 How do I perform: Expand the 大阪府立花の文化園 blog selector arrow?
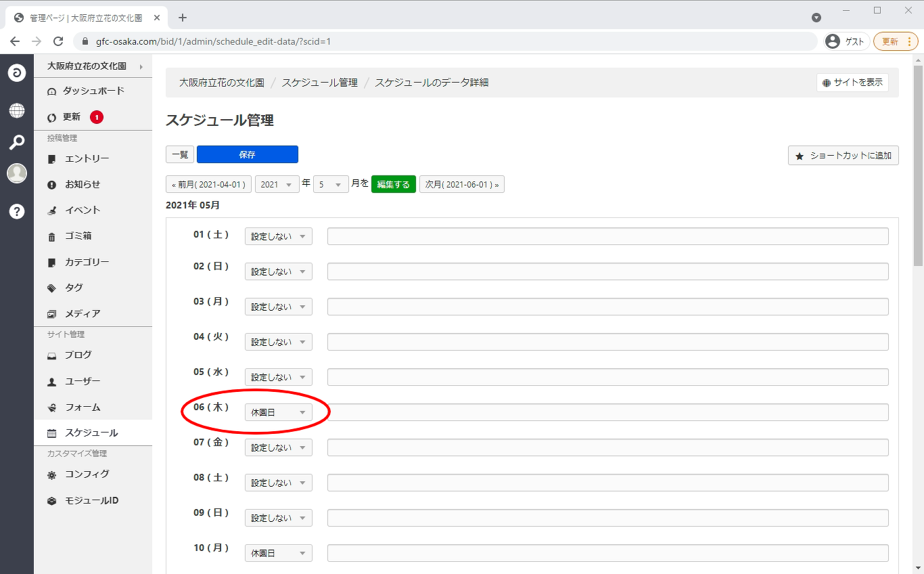point(141,66)
